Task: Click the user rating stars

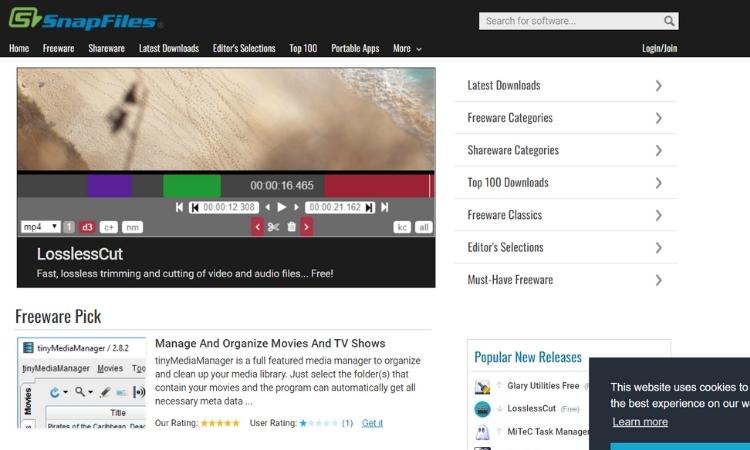Action: point(319,423)
